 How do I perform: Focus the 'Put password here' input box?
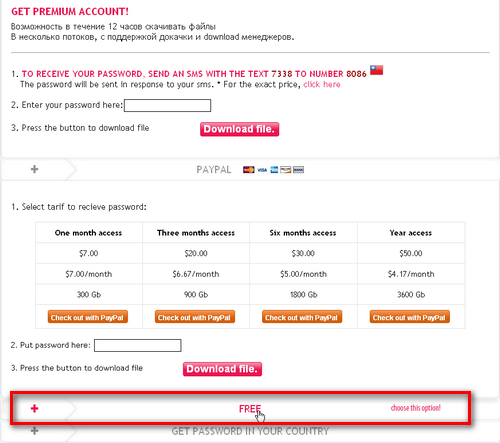(138, 345)
